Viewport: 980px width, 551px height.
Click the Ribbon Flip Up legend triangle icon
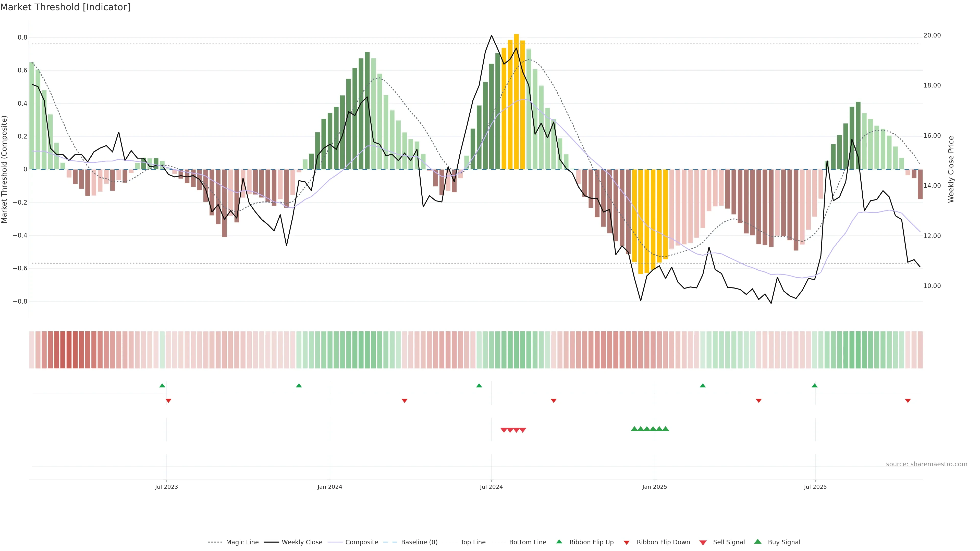click(559, 542)
